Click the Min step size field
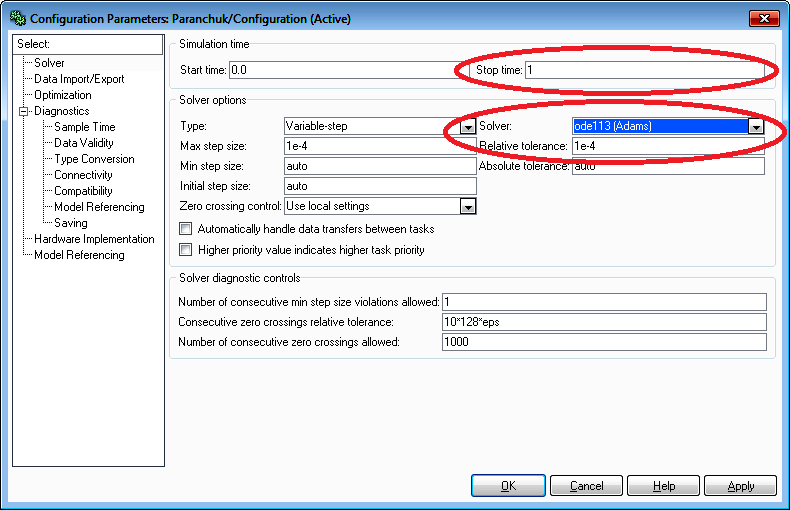 pyautogui.click(x=380, y=166)
